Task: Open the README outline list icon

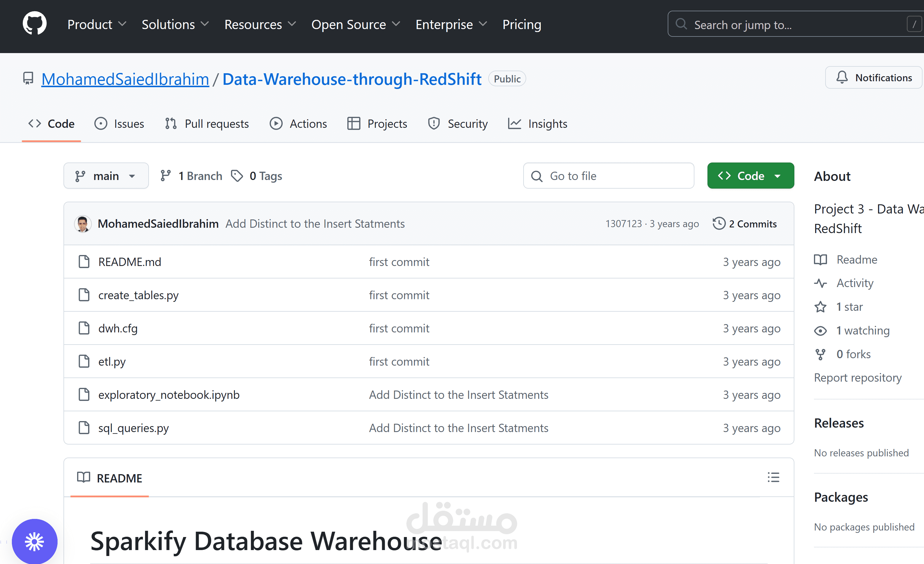Action: tap(773, 477)
